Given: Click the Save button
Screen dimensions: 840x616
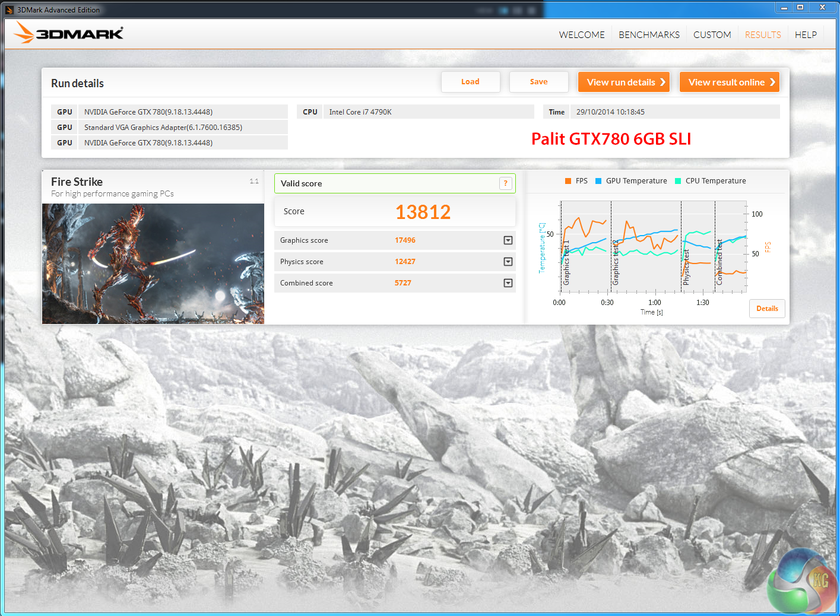Looking at the screenshot, I should tap(538, 82).
